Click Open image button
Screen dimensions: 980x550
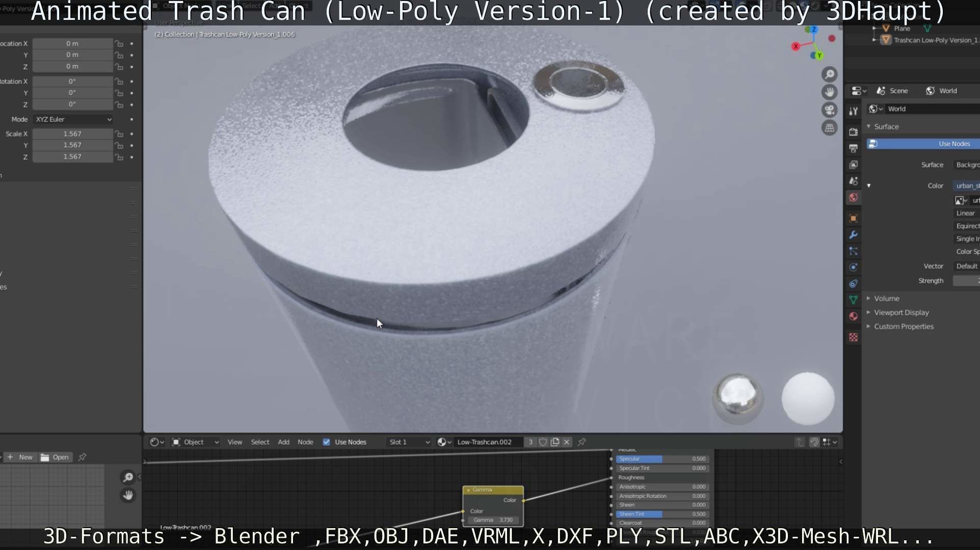click(55, 457)
